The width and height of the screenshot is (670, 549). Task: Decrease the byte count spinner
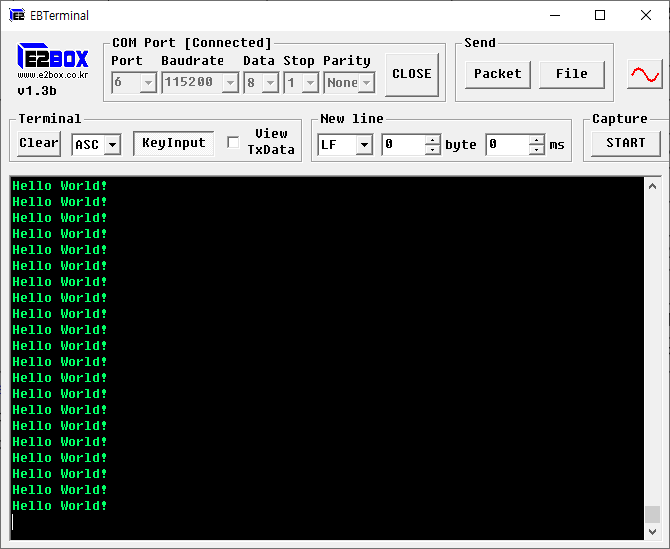pyautogui.click(x=433, y=150)
